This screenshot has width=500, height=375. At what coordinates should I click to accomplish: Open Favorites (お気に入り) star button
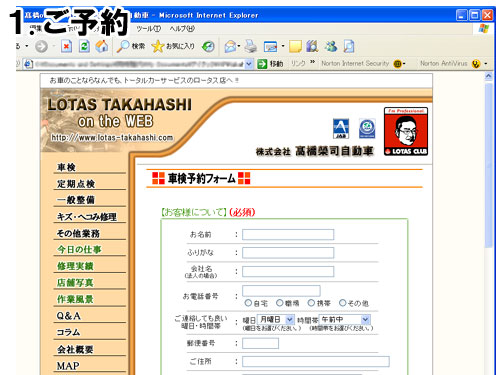173,46
